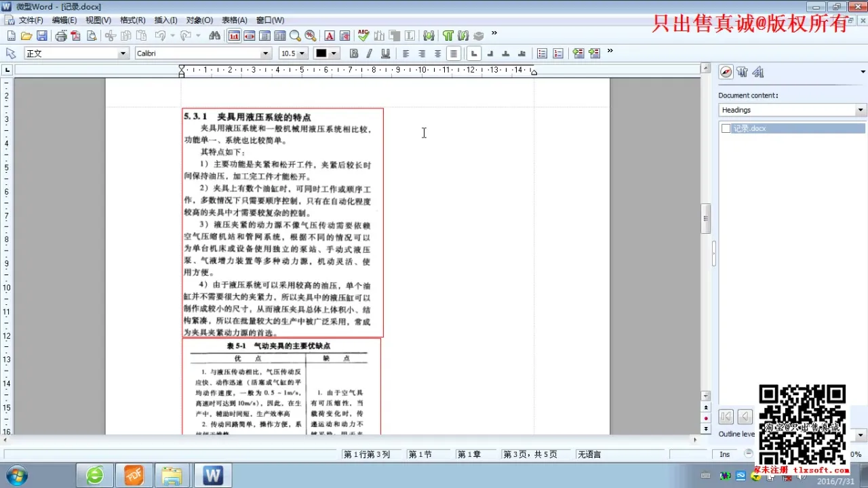868x488 pixels.
Task: Select the bulleted list icon
Action: (x=542, y=53)
